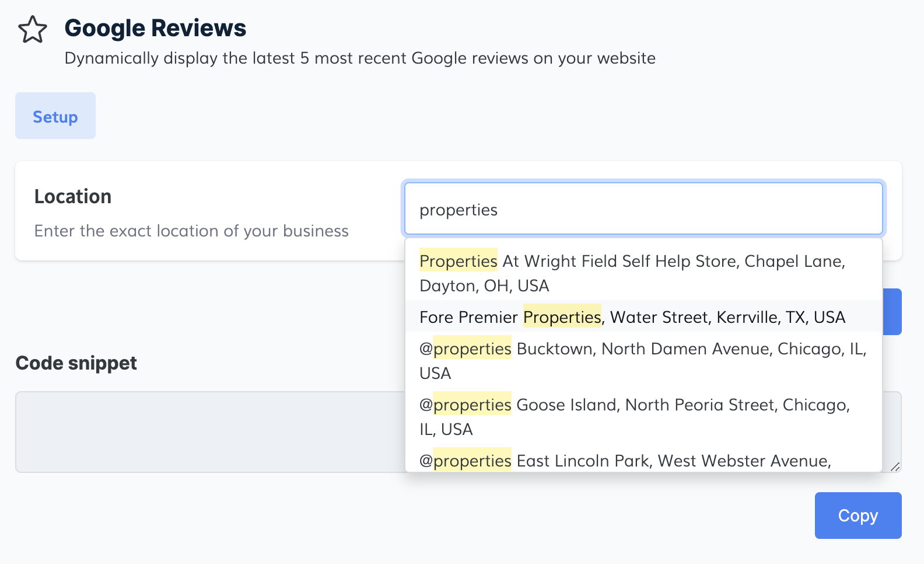Click the 'Enter the exact location' helper text
Image resolution: width=924 pixels, height=564 pixels.
[x=191, y=231]
